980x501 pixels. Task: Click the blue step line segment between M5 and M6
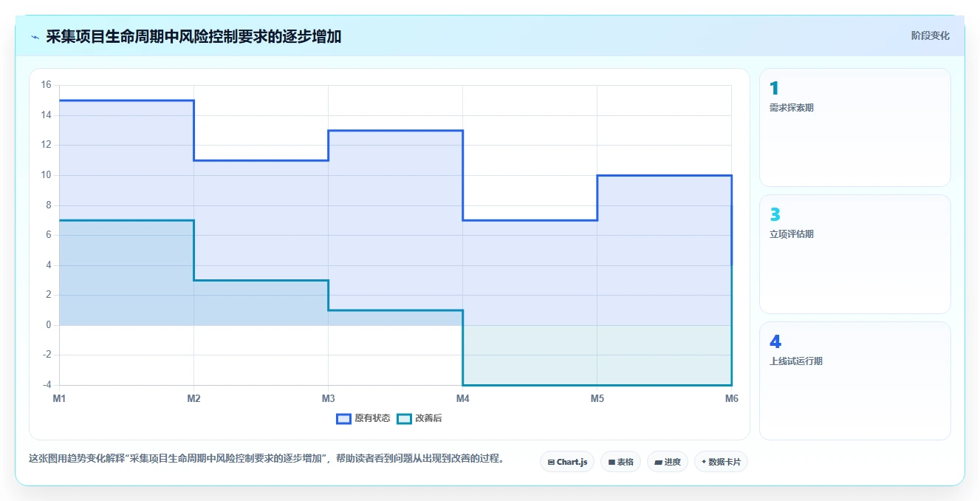pos(664,176)
